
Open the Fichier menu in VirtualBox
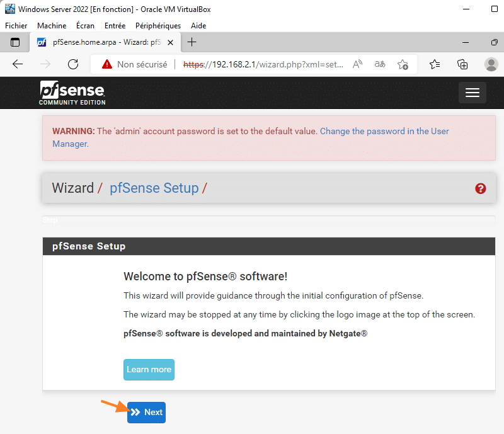click(x=16, y=26)
